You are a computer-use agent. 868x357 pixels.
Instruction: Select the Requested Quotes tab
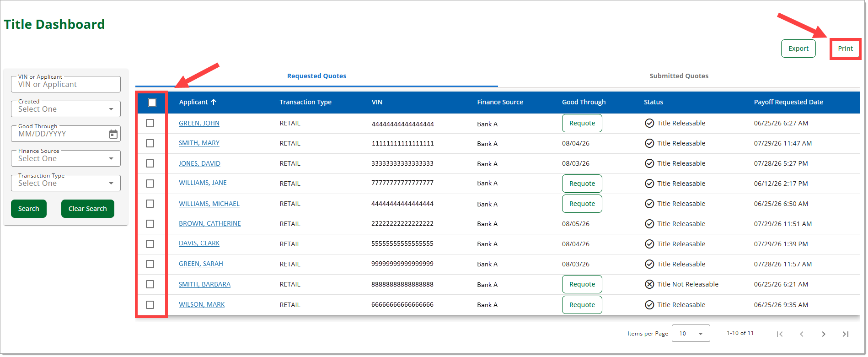316,76
